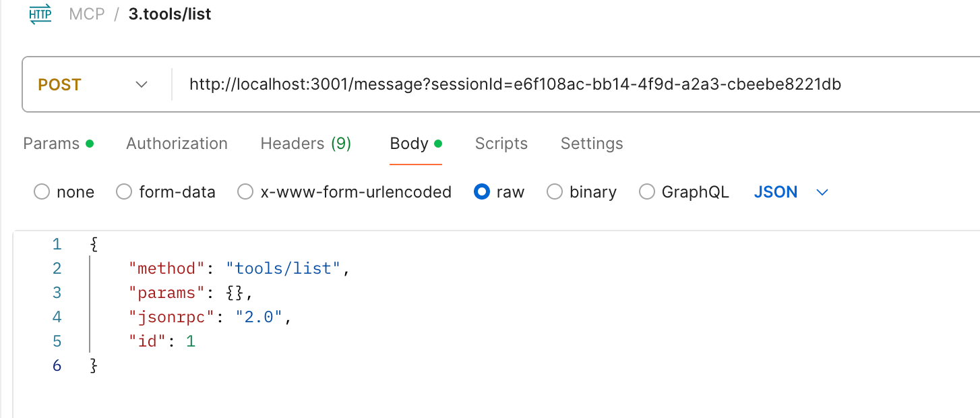
Task: Select the none body type
Action: pyautogui.click(x=64, y=192)
